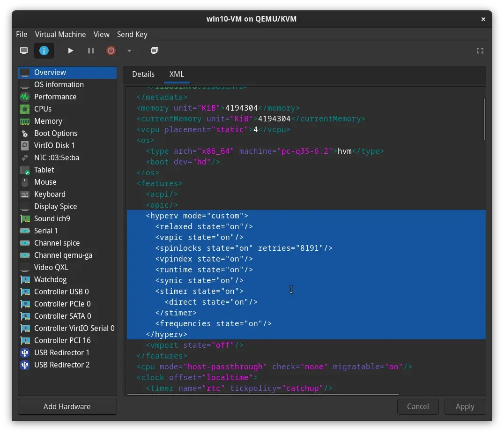Select Controller SATA 0

[67, 316]
